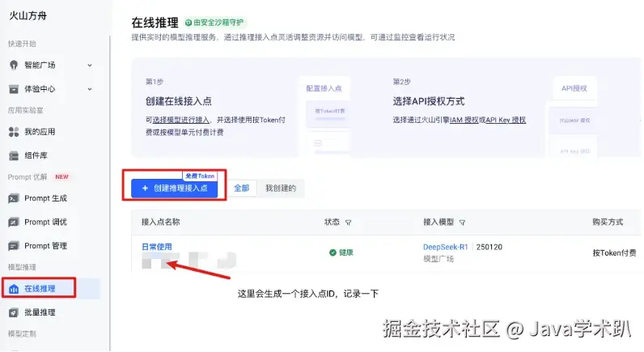Follow the IAM 授权 link
This screenshot has height=352, width=644.
coord(464,120)
